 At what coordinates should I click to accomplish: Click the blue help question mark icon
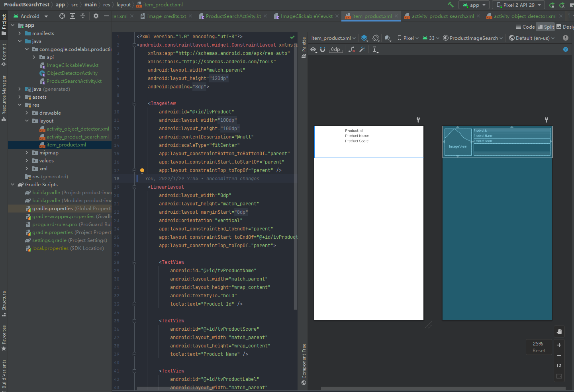point(566,49)
